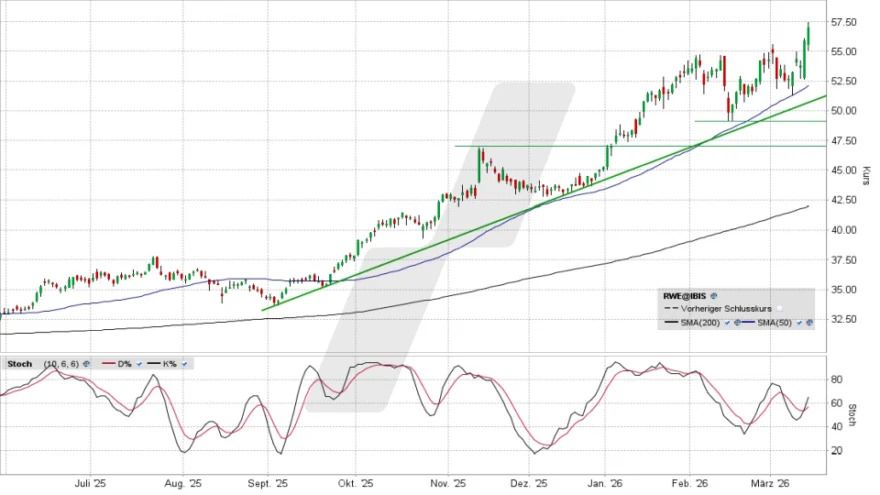The height and width of the screenshot is (495, 880).
Task: Click the RWE@IBIS legend title
Action: [684, 297]
